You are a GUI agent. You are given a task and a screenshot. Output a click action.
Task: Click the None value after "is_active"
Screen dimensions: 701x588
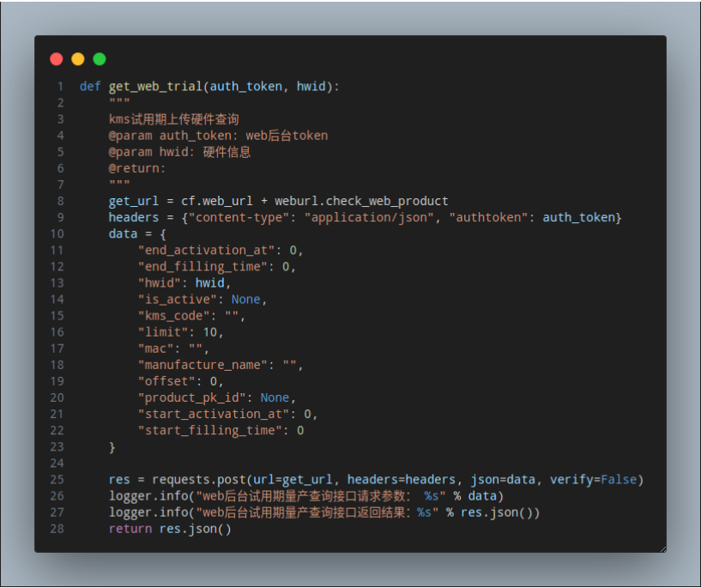tap(245, 300)
